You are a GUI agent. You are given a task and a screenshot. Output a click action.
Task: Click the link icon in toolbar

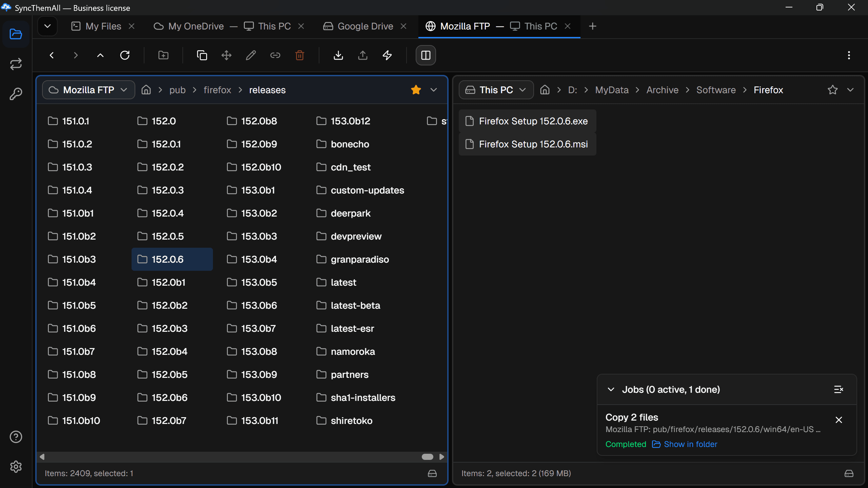[275, 55]
